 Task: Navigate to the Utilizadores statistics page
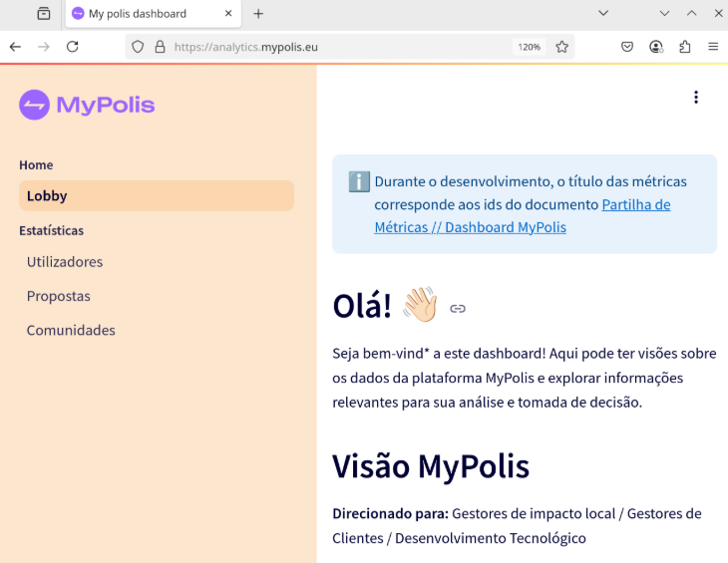pyautogui.click(x=65, y=262)
